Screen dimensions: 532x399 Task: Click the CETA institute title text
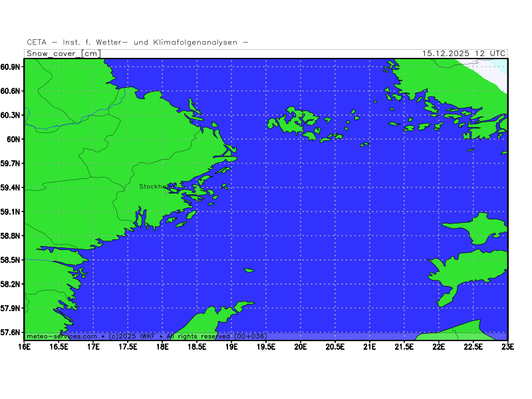[138, 42]
